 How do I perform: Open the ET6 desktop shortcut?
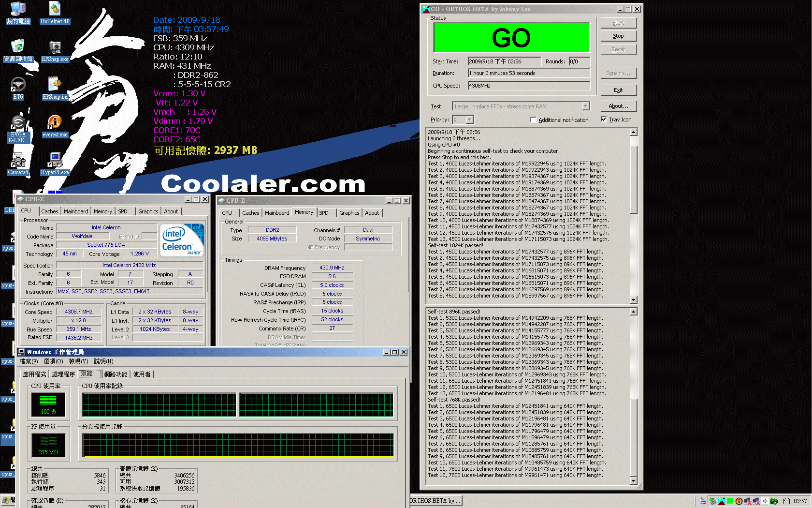point(18,88)
